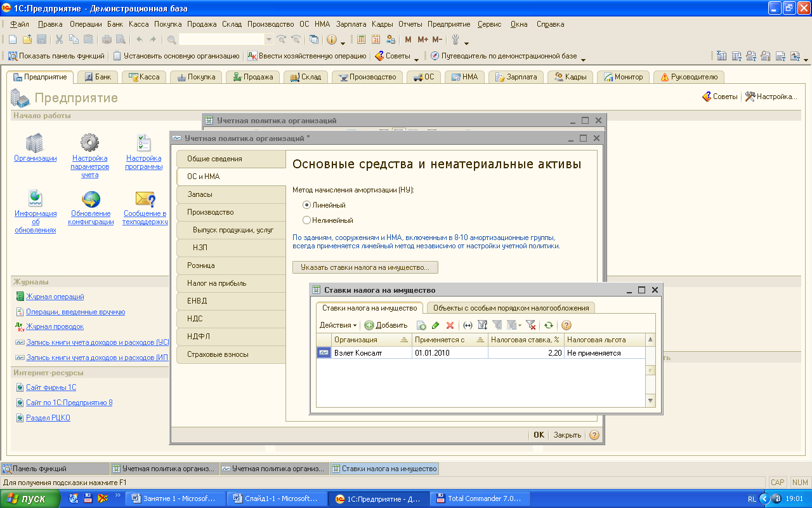Select the Налог на прибыль section

pyautogui.click(x=231, y=283)
